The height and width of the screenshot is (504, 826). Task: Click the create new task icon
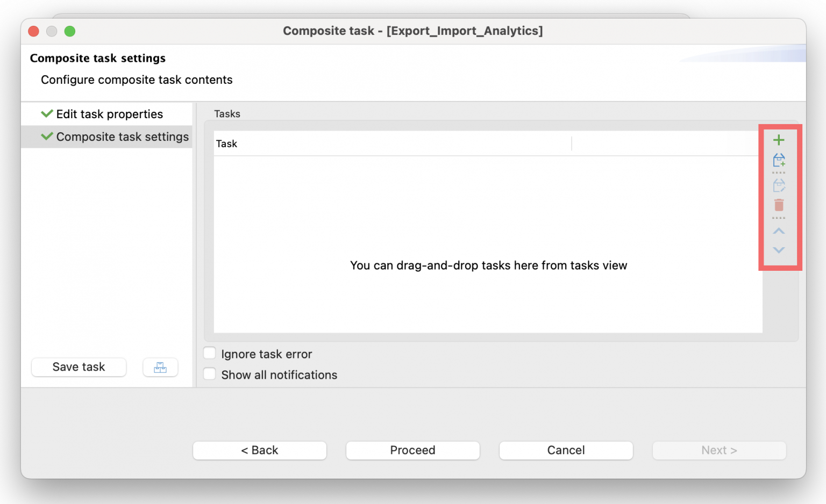coord(779,161)
